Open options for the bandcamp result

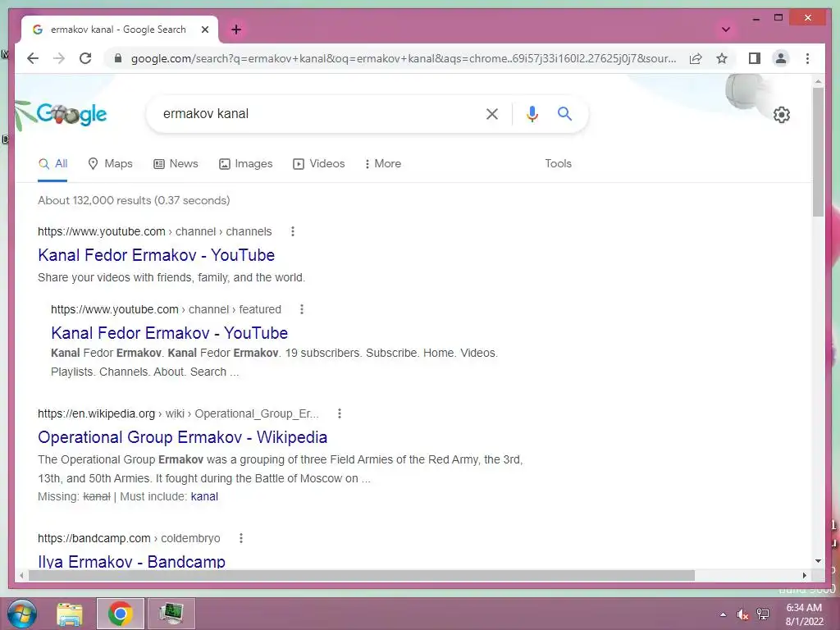[241, 538]
